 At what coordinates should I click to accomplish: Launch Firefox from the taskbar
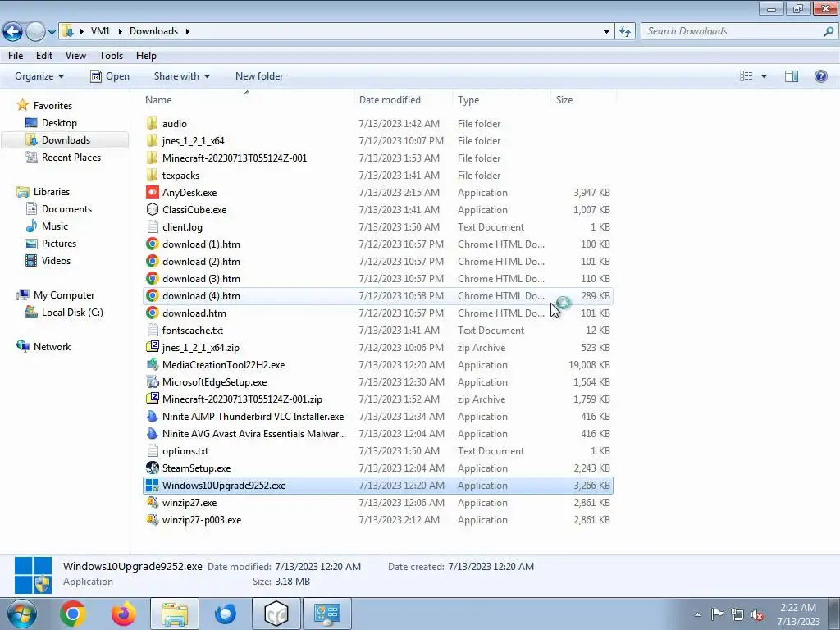click(124, 614)
